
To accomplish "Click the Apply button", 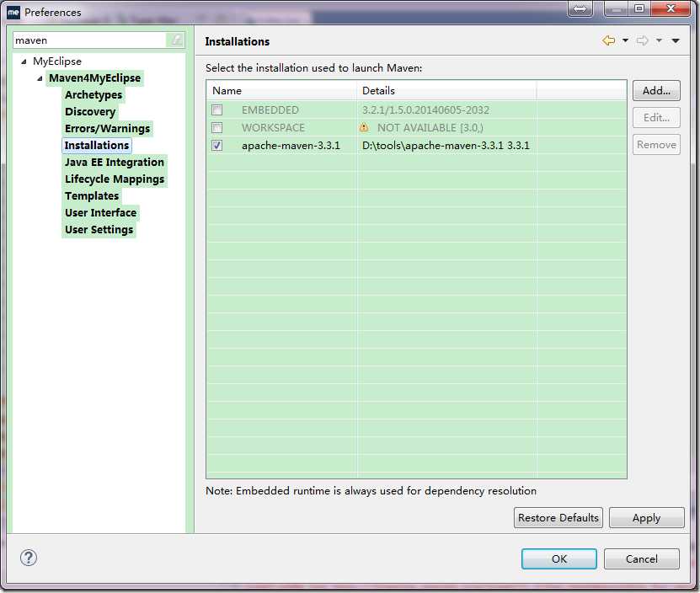I will pos(646,517).
